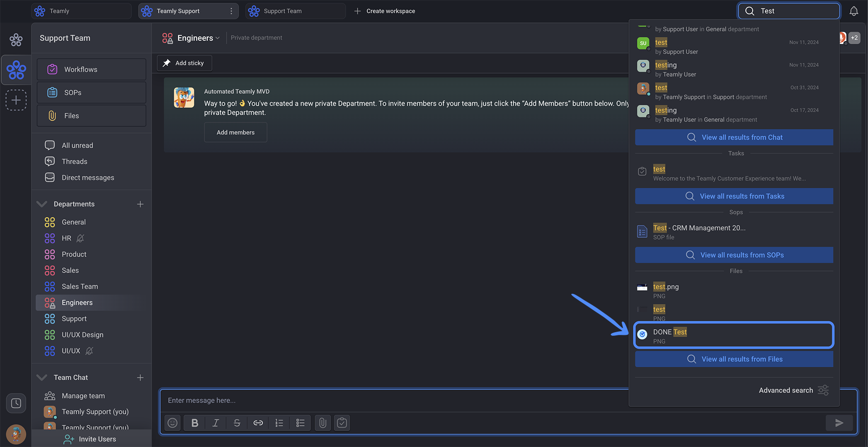868x447 pixels.
Task: Open the notifications bell
Action: coord(854,11)
